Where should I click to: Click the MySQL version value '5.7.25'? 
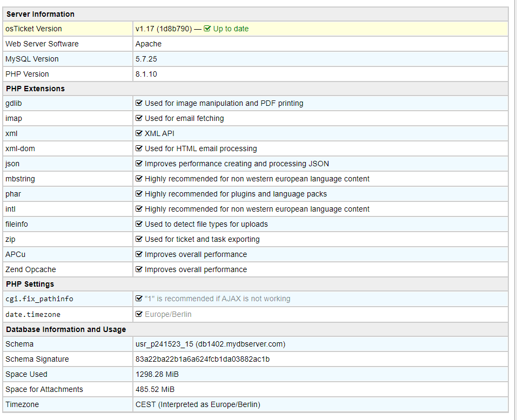(146, 59)
